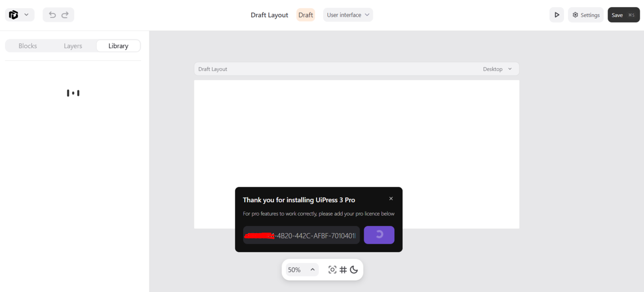This screenshot has height=292, width=644.
Task: Undo the last change
Action: pos(52,15)
